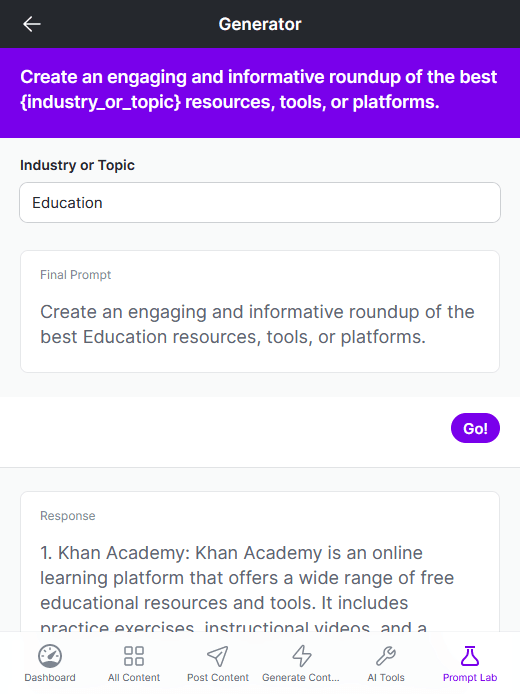Select the truncated Generate Cont... tab label
The width and height of the screenshot is (520, 694).
[301, 678]
